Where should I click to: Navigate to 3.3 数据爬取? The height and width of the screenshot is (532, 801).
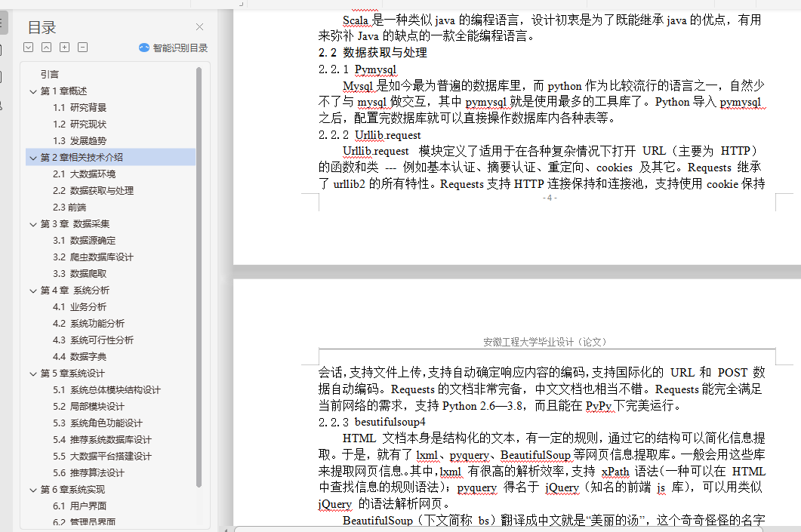pos(80,274)
